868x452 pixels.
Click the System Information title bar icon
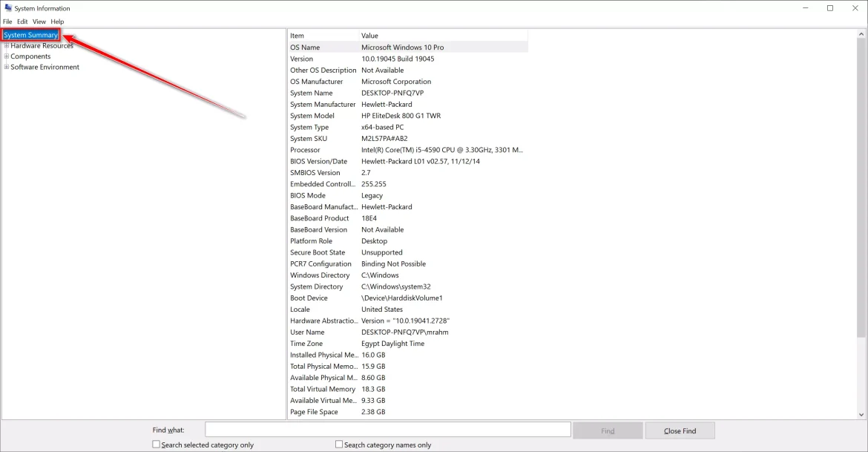(7, 7)
